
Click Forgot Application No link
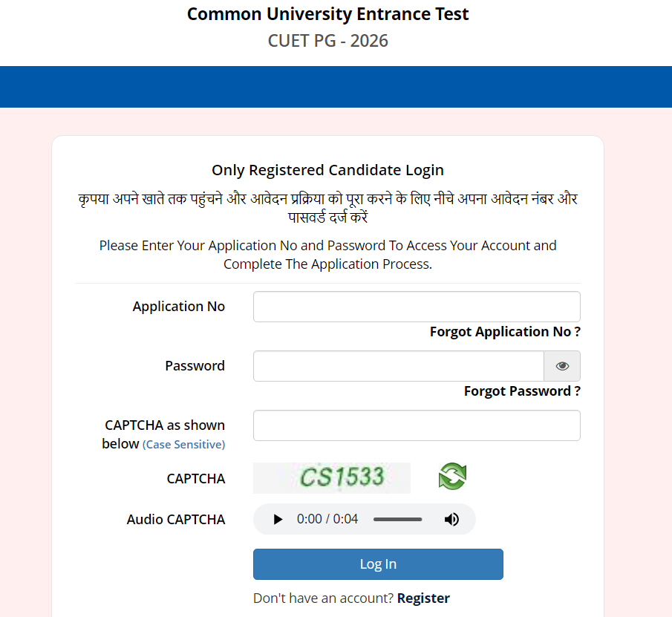tap(504, 331)
